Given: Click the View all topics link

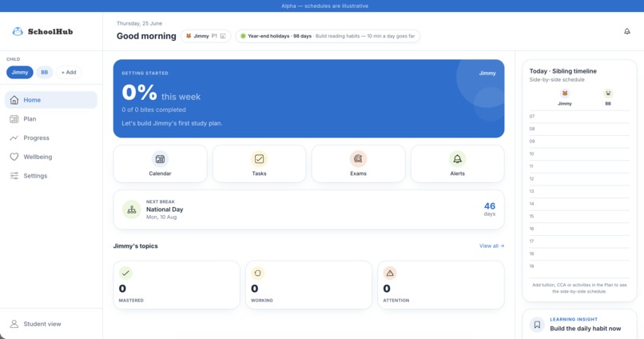Looking at the screenshot, I should 491,245.
